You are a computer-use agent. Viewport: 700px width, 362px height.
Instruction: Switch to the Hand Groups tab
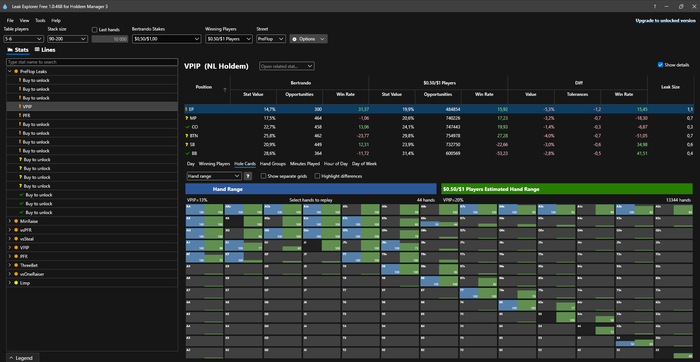click(x=273, y=164)
